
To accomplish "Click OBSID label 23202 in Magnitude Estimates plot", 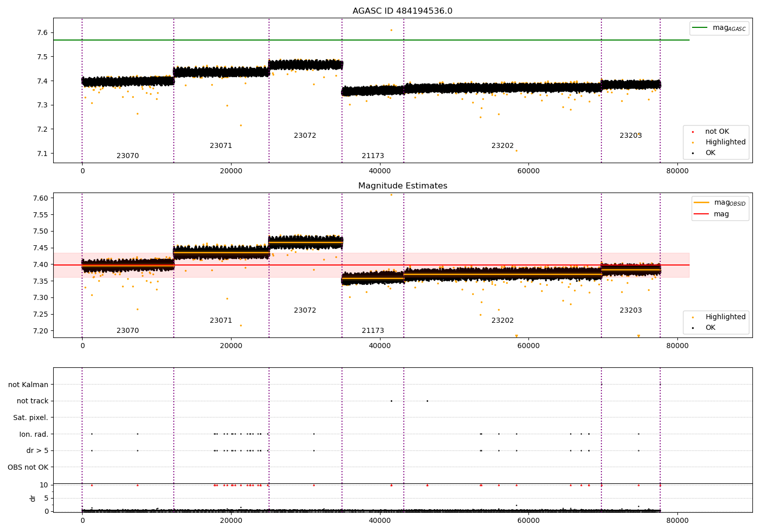I will (x=503, y=321).
